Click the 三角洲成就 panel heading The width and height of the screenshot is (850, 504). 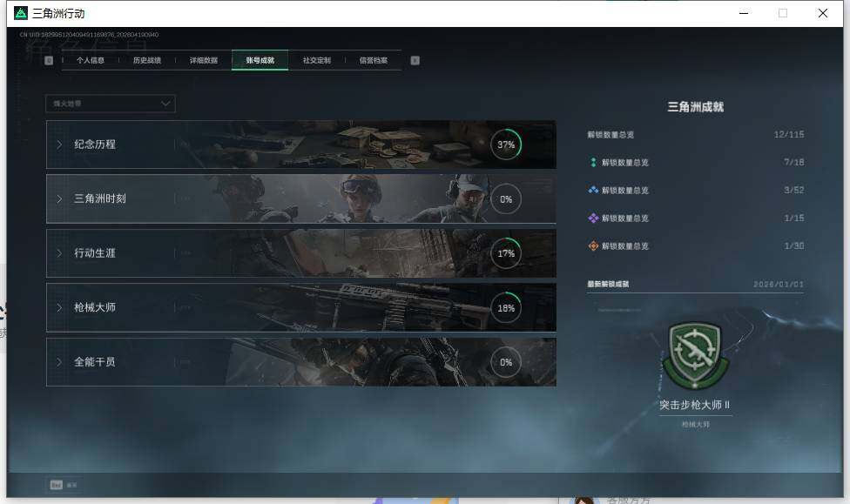click(696, 107)
